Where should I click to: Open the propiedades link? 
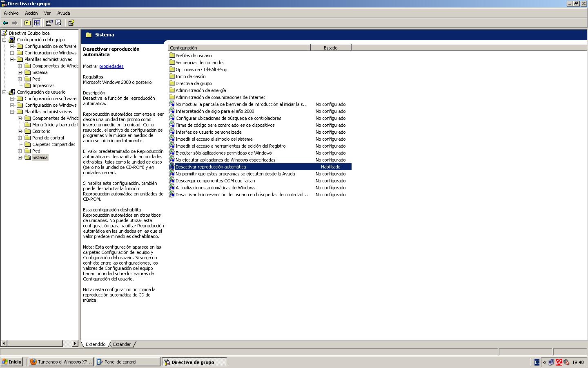111,66
